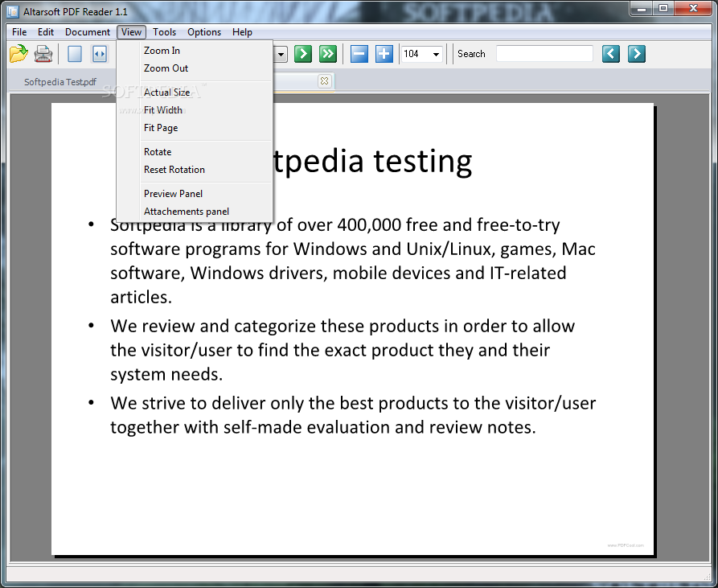This screenshot has height=588, width=718.
Task: Select Fit Page menu entry
Action: click(x=195, y=128)
